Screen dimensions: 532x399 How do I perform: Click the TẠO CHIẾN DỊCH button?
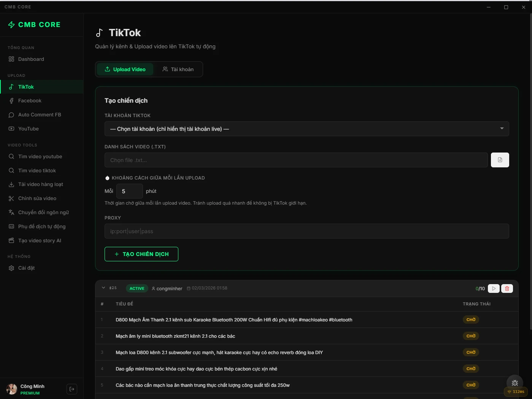point(141,254)
